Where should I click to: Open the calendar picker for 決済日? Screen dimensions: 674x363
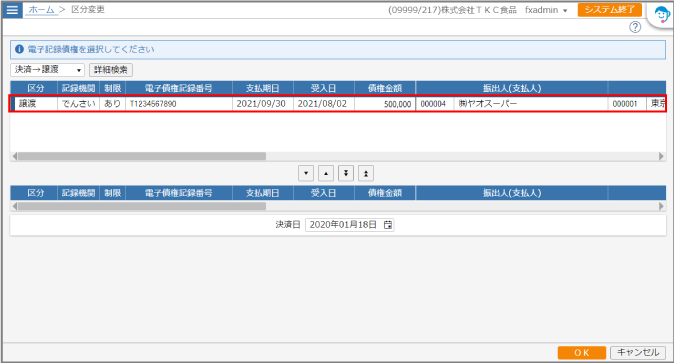(x=388, y=225)
